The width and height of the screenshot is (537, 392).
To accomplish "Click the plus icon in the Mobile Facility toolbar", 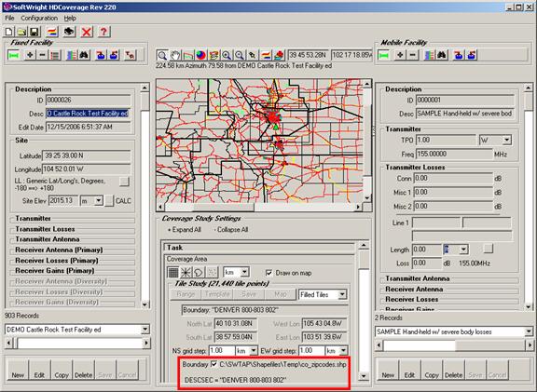I will coord(400,55).
